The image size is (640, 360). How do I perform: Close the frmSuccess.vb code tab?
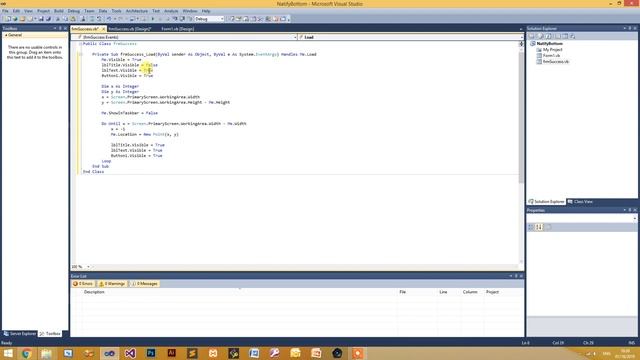tap(103, 29)
